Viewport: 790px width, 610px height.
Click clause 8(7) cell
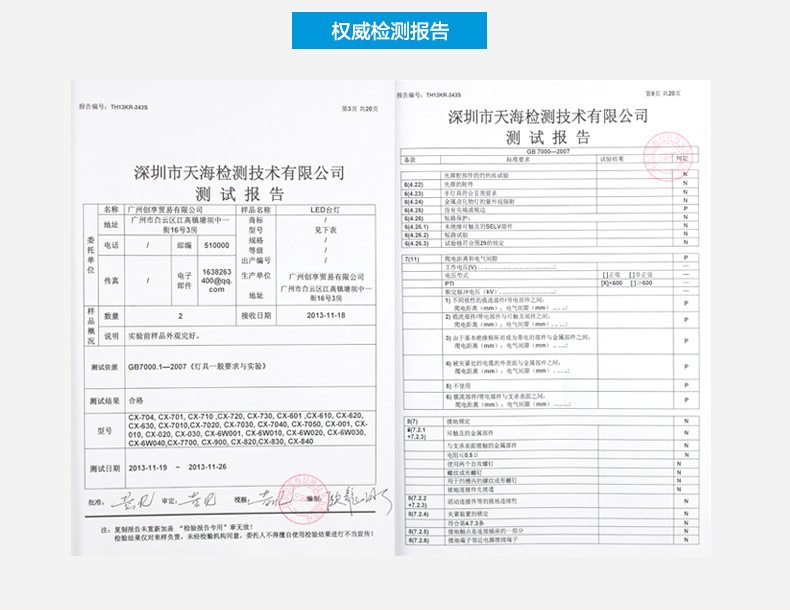412,421
